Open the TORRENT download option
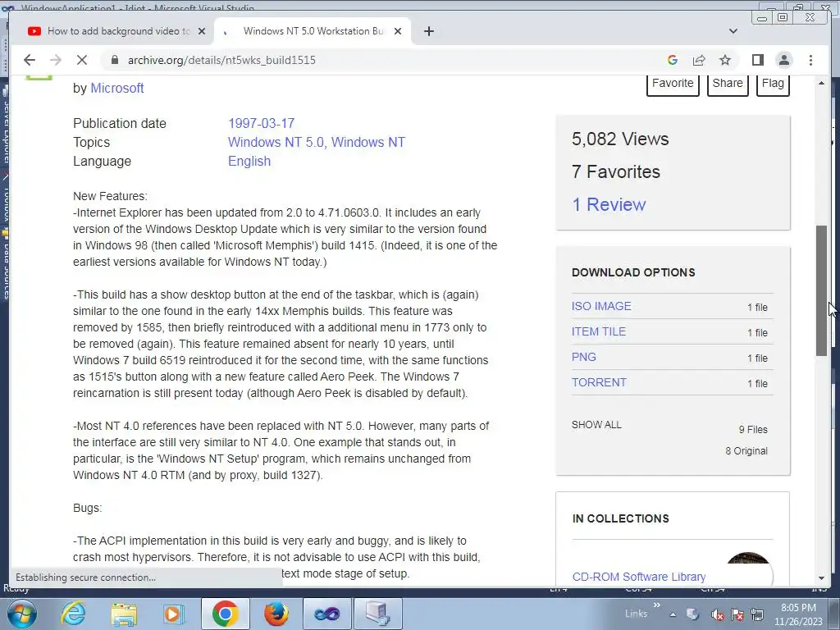The width and height of the screenshot is (840, 630). click(599, 382)
